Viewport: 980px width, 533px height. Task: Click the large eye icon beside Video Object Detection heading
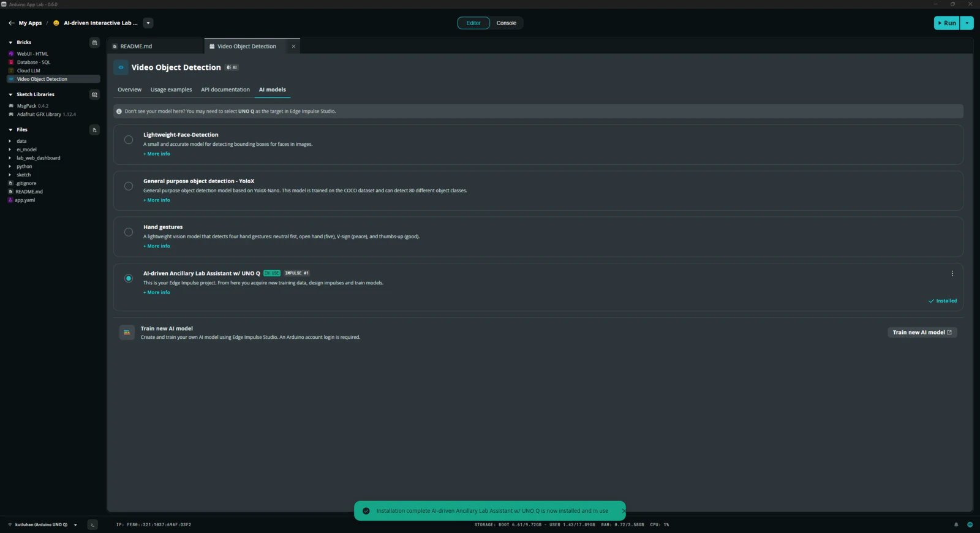point(121,67)
